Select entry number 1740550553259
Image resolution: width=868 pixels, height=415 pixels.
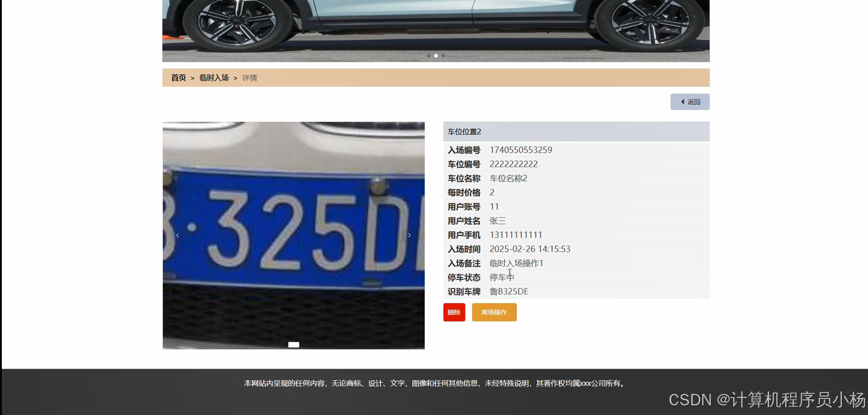[521, 150]
